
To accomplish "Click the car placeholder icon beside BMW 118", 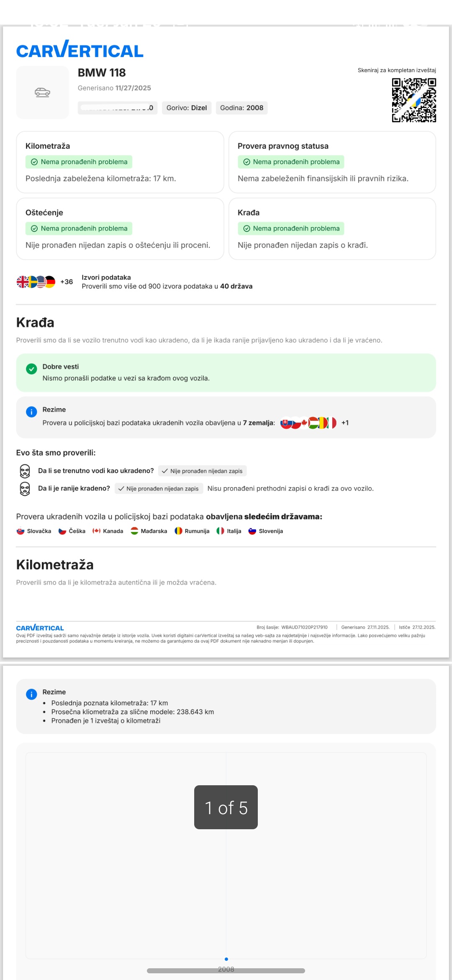I will point(42,92).
